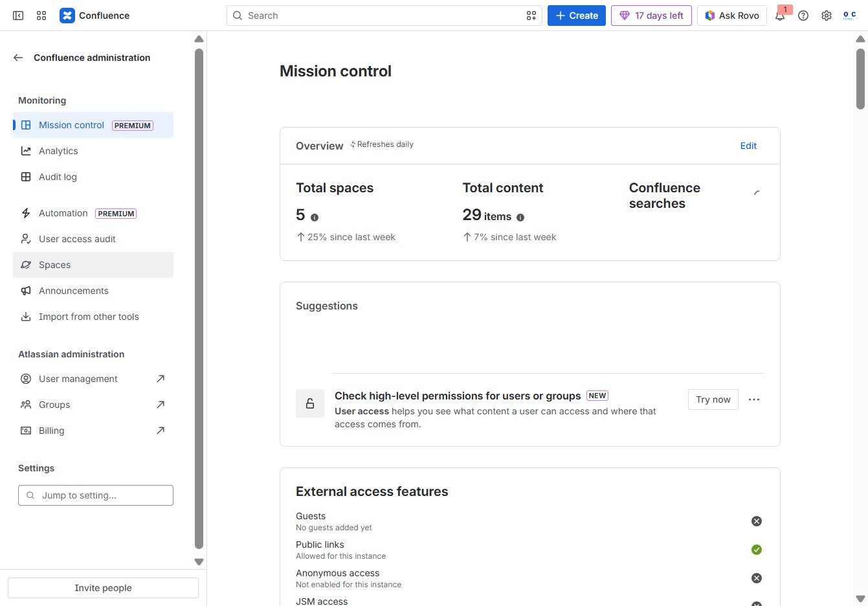Open Ask Rovo
Viewport: 868px width, 606px height.
(732, 16)
